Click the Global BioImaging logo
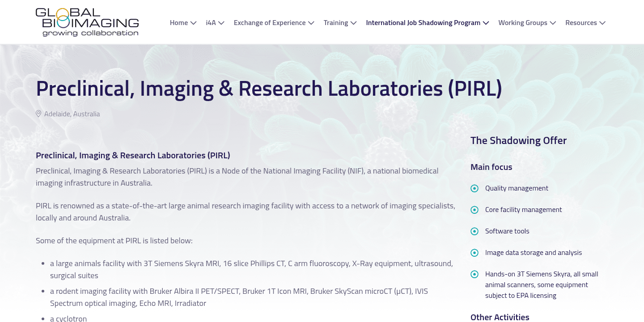Screen dimensions: 644x322 pyautogui.click(x=87, y=22)
